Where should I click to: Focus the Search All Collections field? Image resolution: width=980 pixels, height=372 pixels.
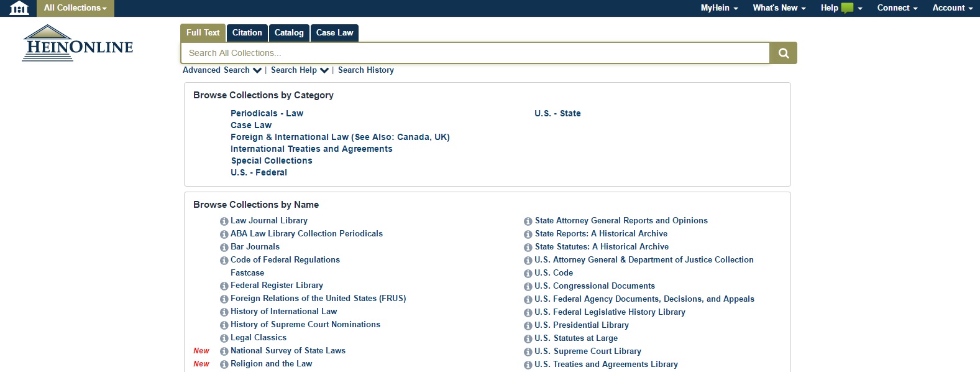[x=475, y=53]
